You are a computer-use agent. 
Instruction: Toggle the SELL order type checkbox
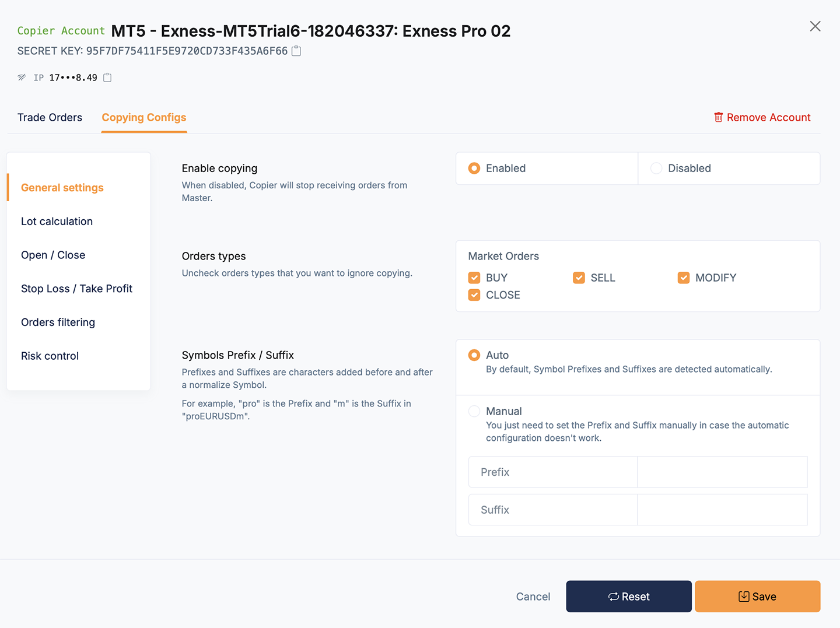pos(579,278)
